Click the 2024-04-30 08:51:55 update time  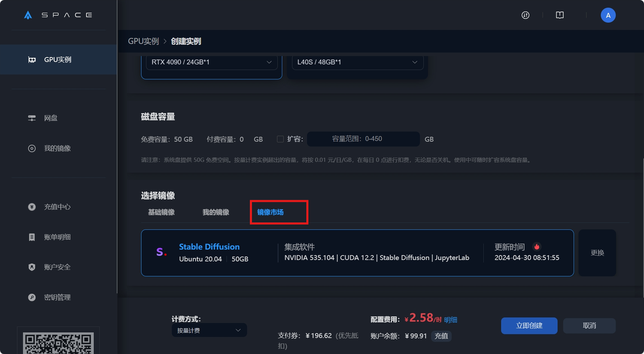tap(527, 258)
